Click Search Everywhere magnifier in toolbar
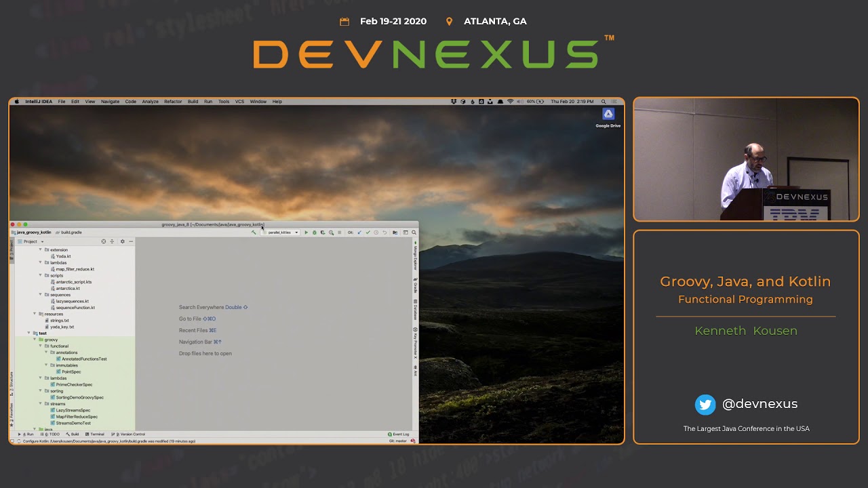The height and width of the screenshot is (488, 868). 414,232
